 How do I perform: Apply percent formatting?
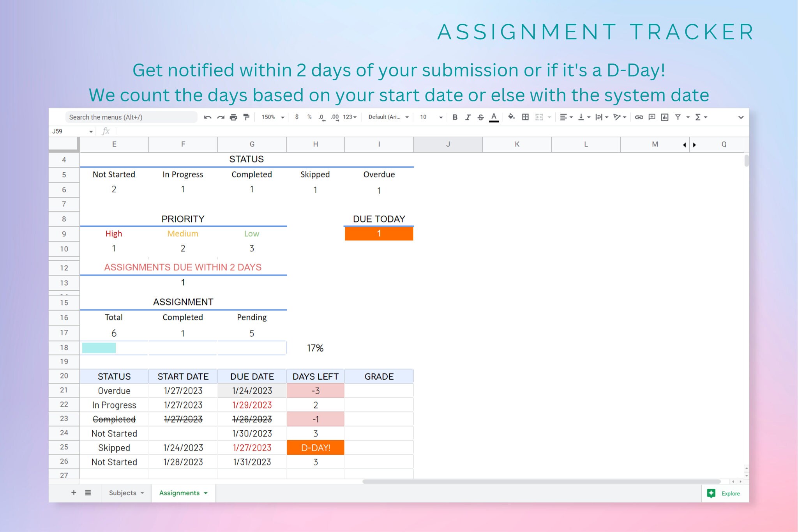(309, 117)
